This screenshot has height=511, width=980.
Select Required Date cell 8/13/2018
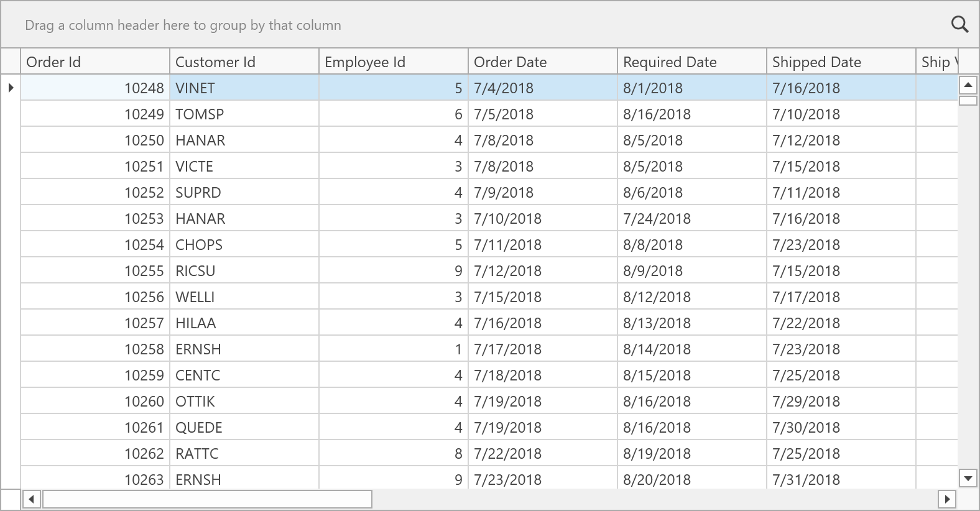692,323
